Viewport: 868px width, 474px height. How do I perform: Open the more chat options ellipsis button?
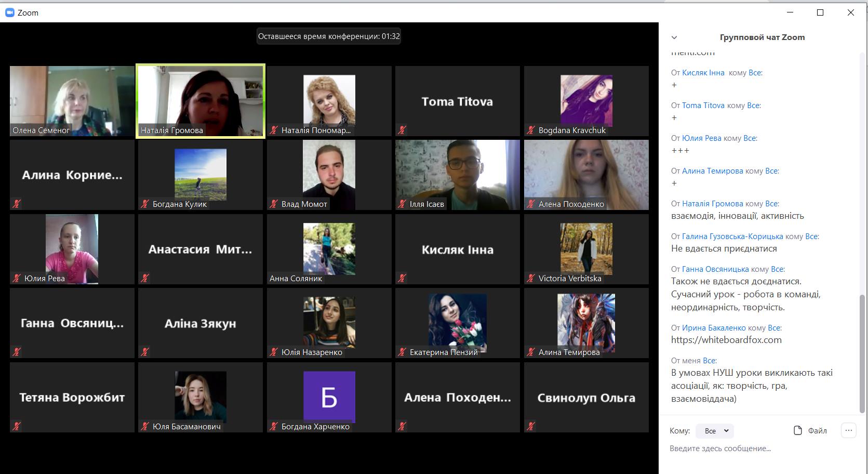[x=848, y=430]
